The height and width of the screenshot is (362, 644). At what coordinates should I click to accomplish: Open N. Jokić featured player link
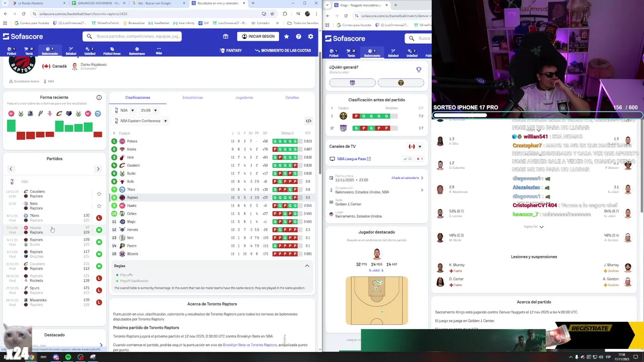tap(376, 270)
